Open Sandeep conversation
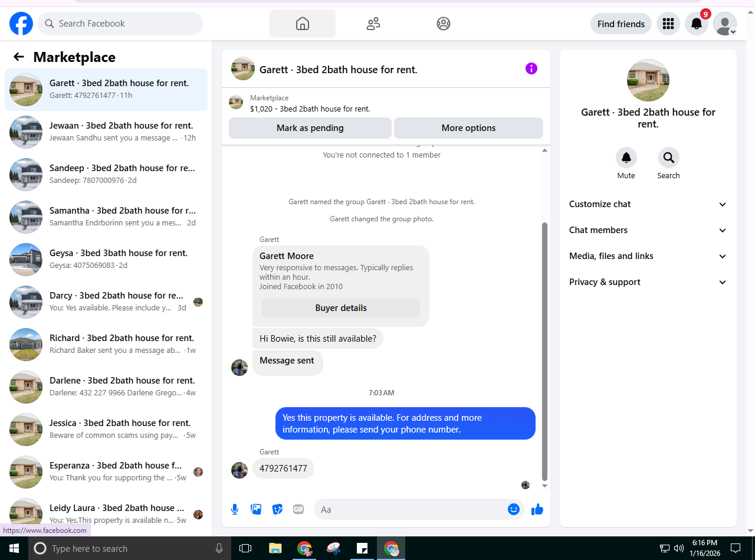The width and height of the screenshot is (755, 560). pyautogui.click(x=106, y=175)
